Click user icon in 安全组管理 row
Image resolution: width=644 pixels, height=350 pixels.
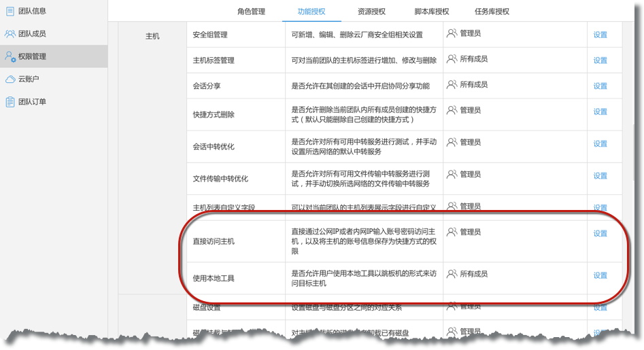pos(452,33)
